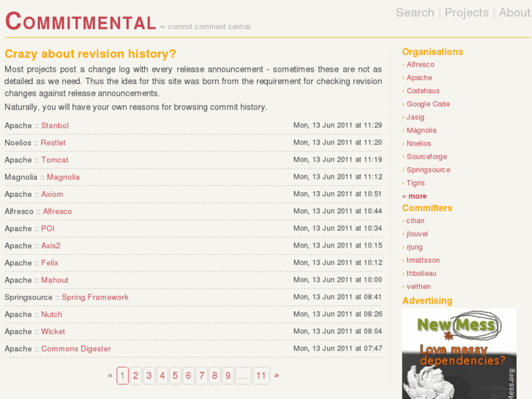Go to pagination page 2

(135, 376)
